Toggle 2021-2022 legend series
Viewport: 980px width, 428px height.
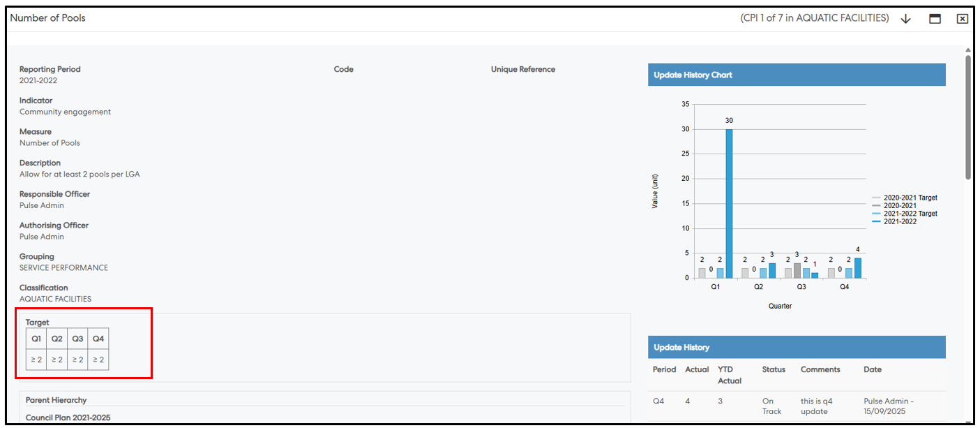coord(898,221)
